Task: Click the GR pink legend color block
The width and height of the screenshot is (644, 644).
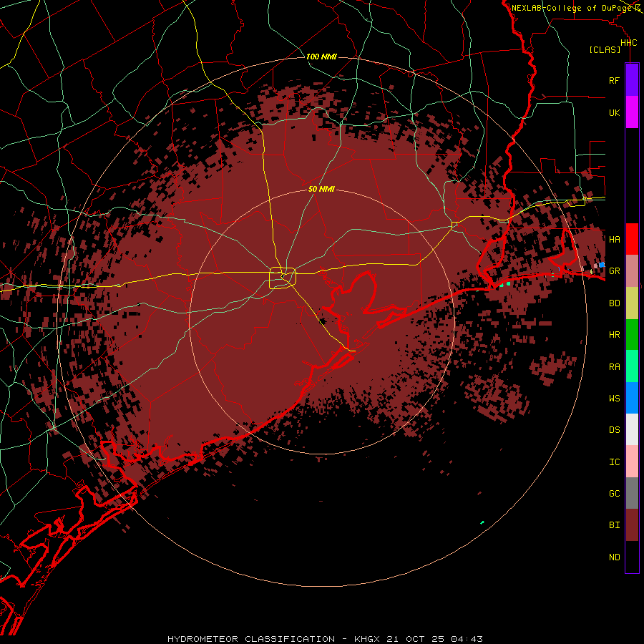Action: click(632, 271)
